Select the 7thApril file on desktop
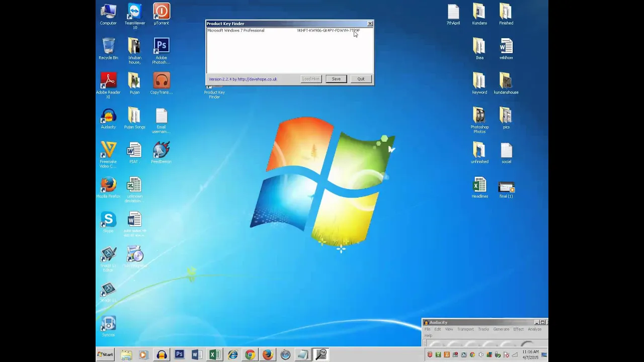 tap(453, 15)
